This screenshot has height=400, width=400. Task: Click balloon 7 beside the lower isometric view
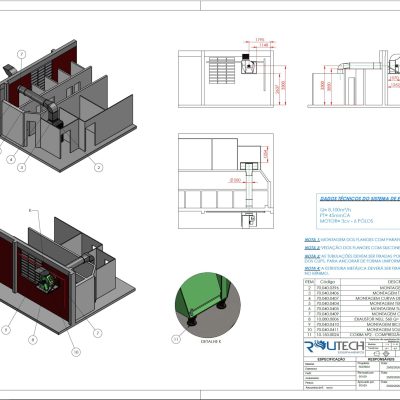97,333
